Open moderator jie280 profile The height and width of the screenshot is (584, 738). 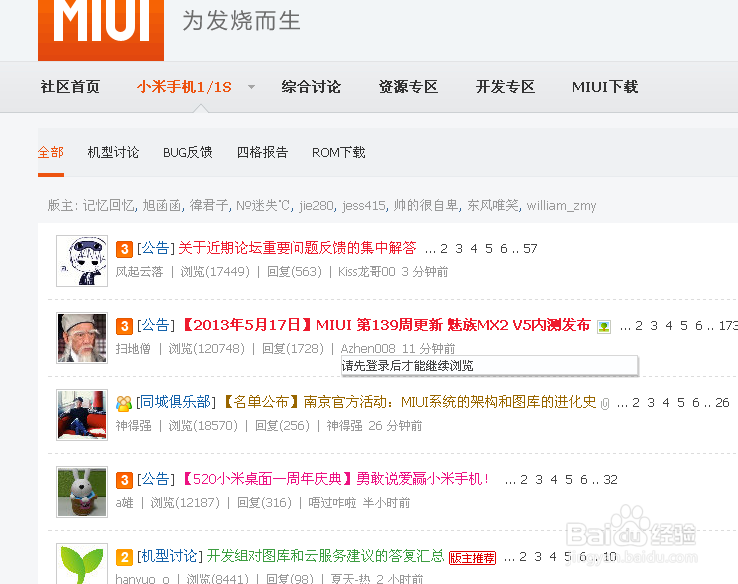pos(316,206)
